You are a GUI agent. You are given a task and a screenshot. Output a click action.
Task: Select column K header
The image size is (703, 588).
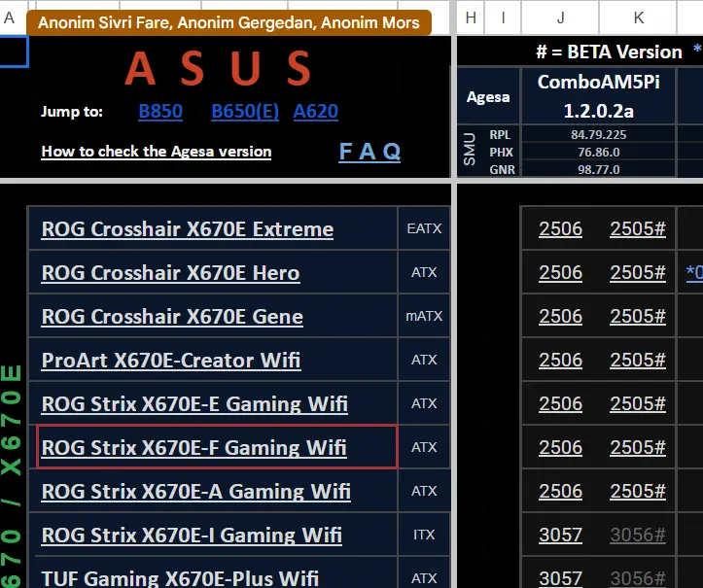coord(639,17)
